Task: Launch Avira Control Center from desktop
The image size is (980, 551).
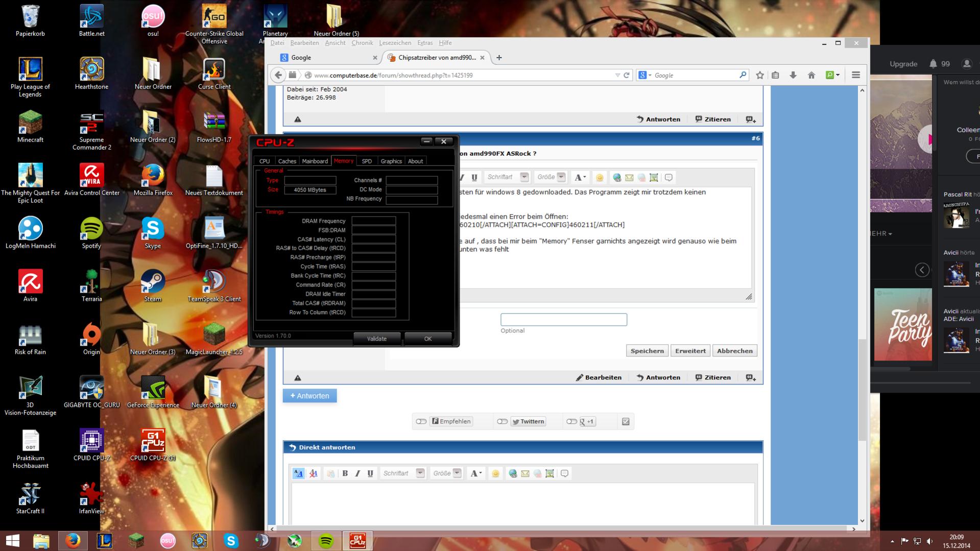Action: coord(91,180)
